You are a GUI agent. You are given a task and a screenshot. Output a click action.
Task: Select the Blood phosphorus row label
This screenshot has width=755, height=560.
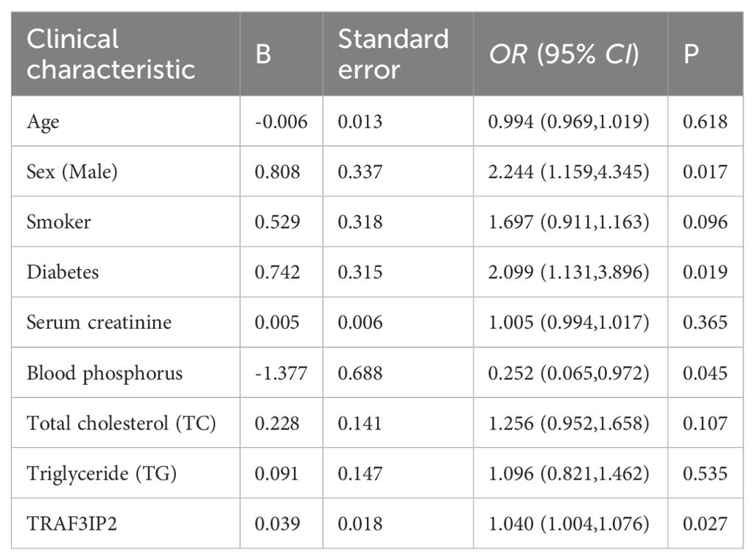tap(105, 373)
